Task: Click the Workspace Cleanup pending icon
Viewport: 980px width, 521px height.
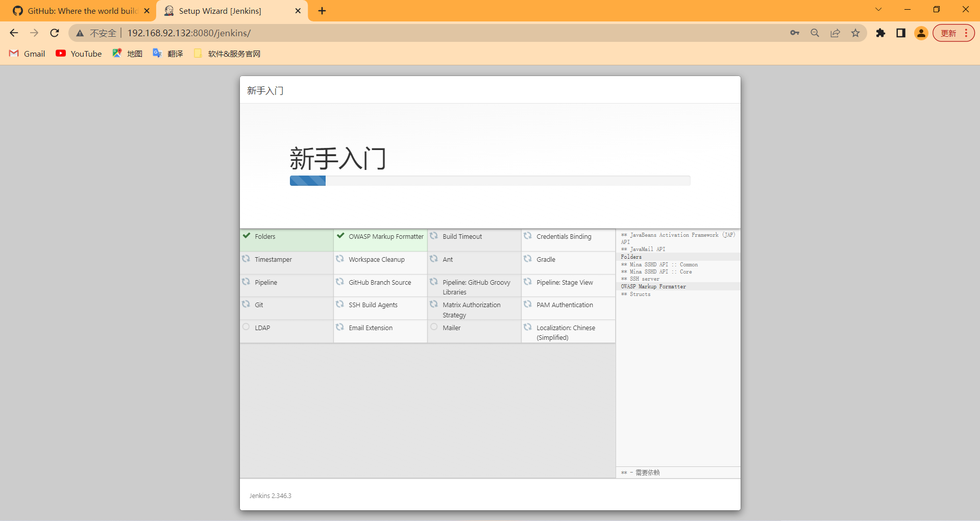Action: 340,259
